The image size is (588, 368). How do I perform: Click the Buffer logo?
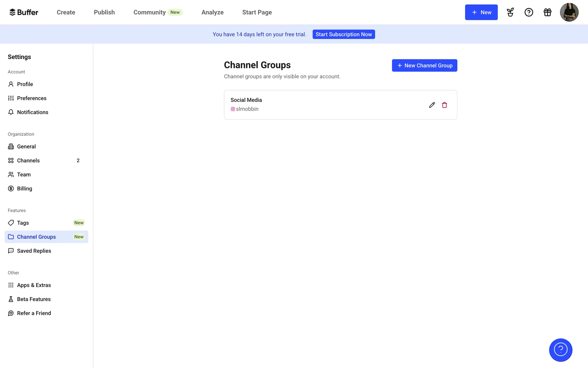(x=24, y=12)
